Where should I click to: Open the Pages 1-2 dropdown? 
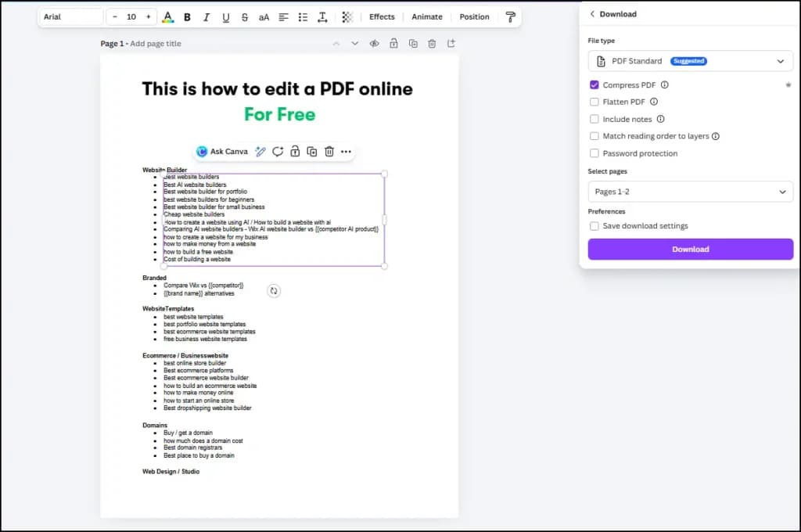(690, 192)
